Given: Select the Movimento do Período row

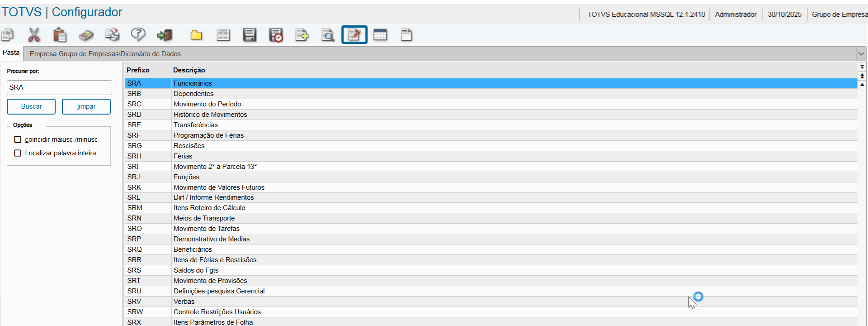Looking at the screenshot, I should (491, 104).
